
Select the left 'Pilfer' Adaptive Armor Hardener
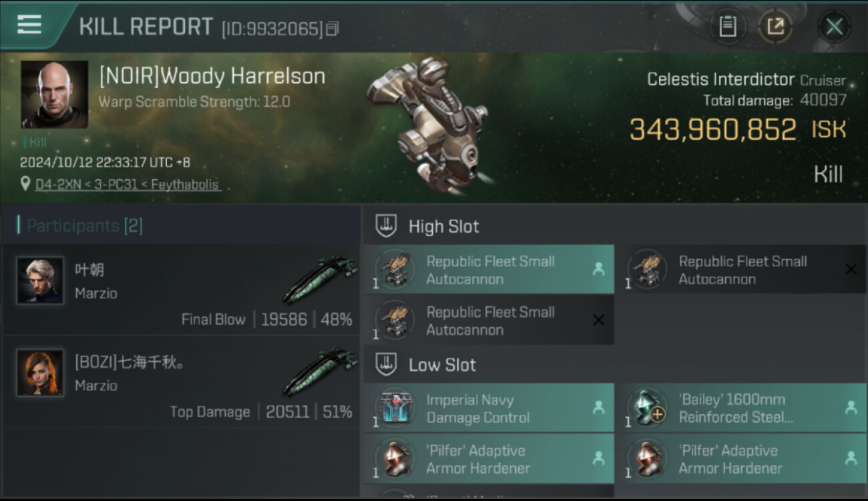[x=489, y=459]
